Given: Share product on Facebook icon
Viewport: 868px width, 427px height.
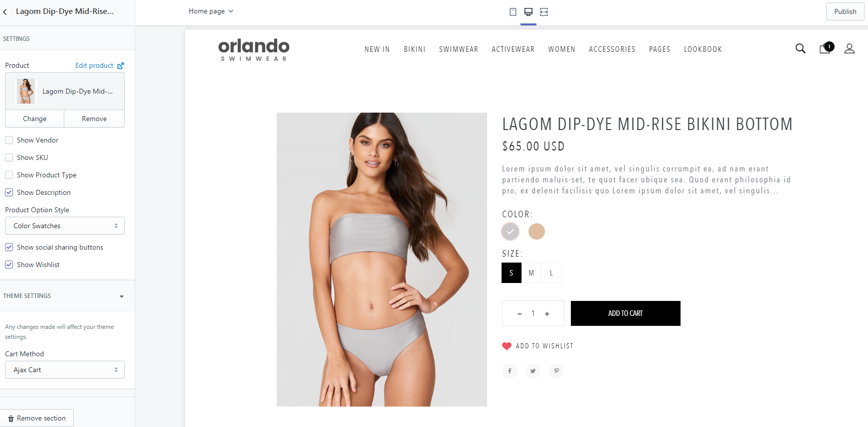Looking at the screenshot, I should pyautogui.click(x=510, y=371).
